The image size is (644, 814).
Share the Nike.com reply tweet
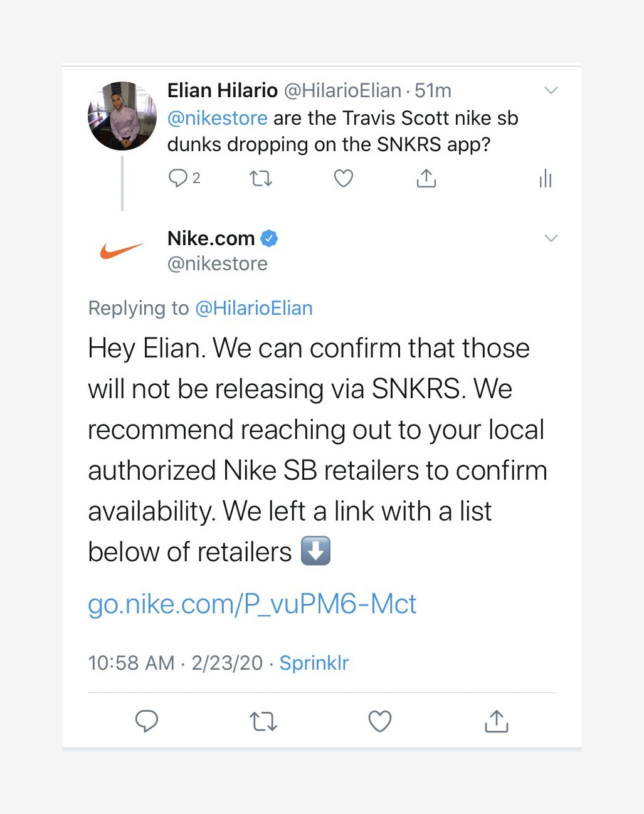click(x=496, y=721)
